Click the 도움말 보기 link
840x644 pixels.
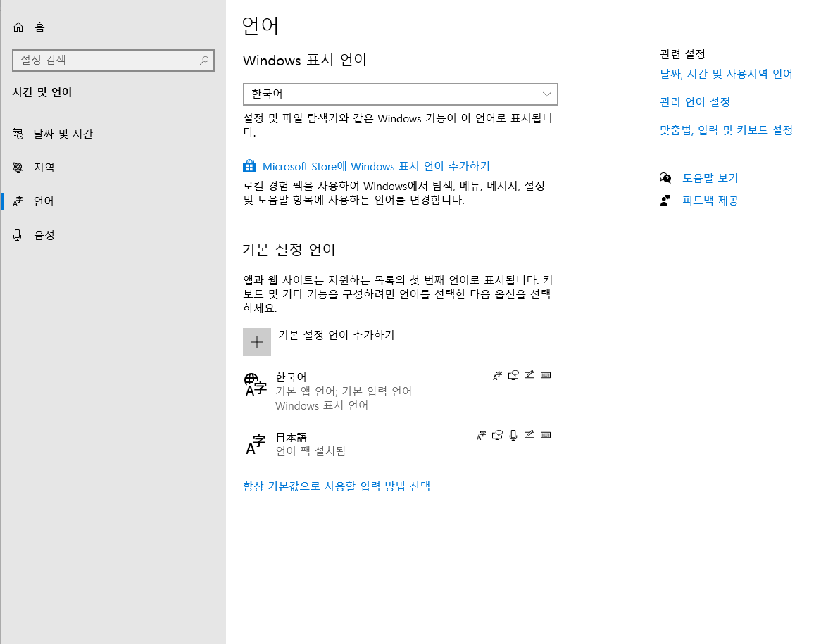point(710,178)
